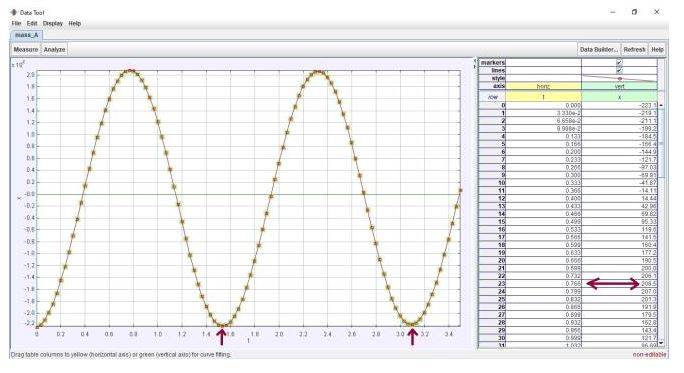Image resolution: width=684 pixels, height=373 pixels.
Task: Select x cell '-14.11'
Action: tap(619, 191)
